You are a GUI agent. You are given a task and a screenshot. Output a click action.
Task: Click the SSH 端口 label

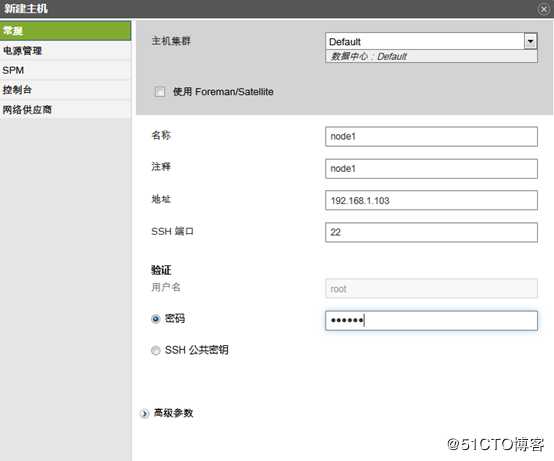[x=172, y=231]
